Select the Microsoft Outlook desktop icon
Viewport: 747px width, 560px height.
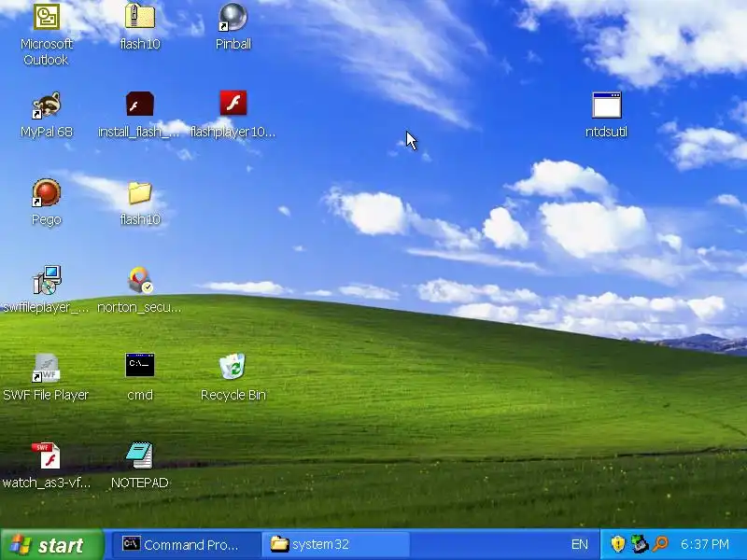click(47, 17)
